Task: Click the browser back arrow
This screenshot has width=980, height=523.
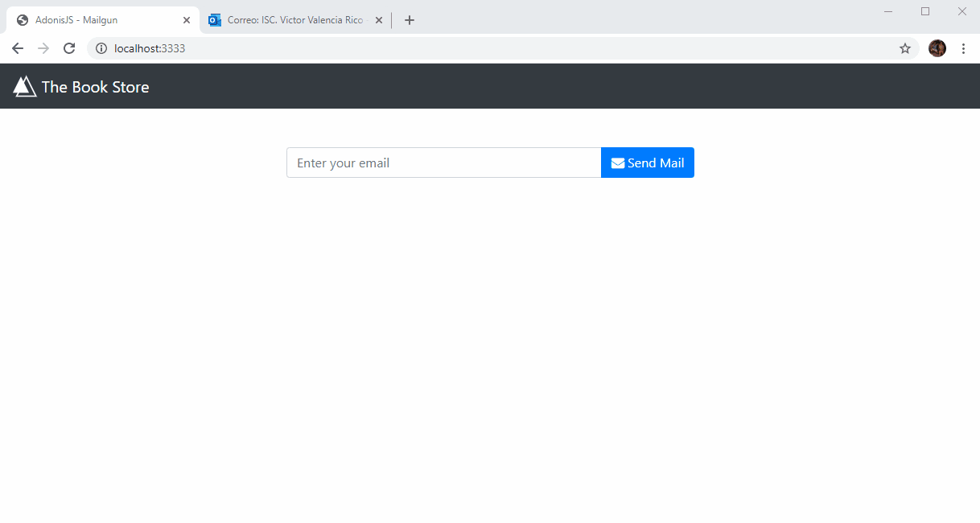Action: click(18, 48)
